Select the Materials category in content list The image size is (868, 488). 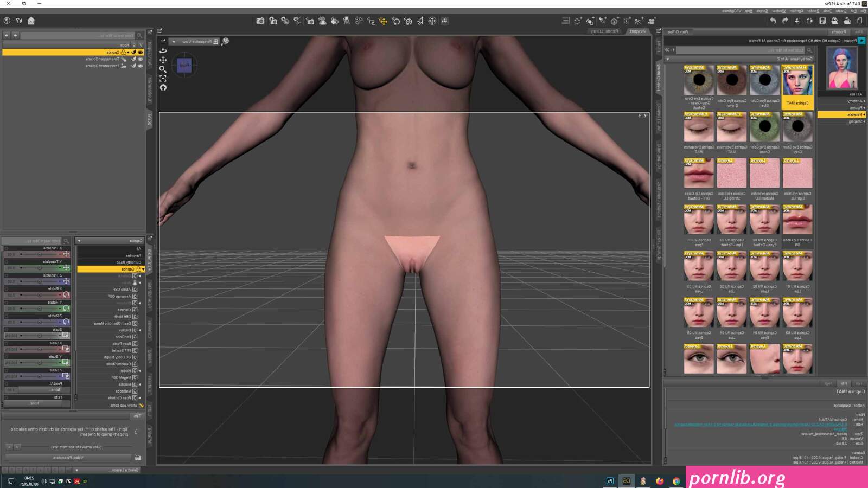coord(841,114)
